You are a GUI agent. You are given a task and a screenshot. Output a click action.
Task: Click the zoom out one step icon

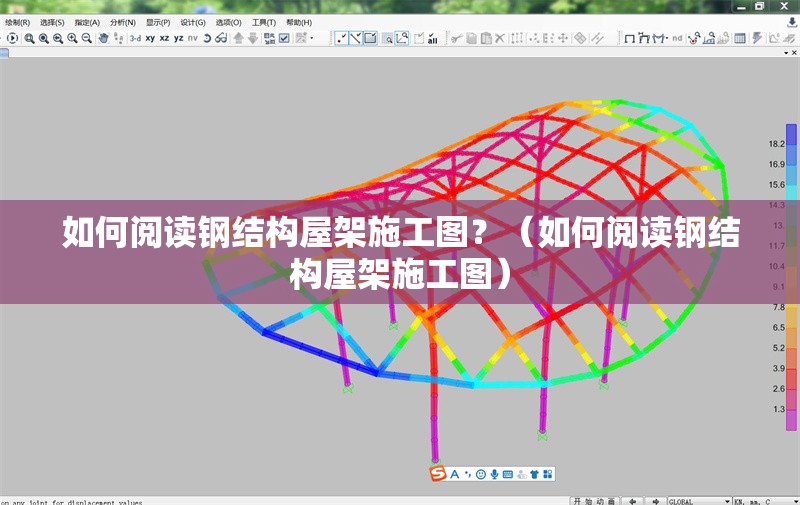click(86, 38)
